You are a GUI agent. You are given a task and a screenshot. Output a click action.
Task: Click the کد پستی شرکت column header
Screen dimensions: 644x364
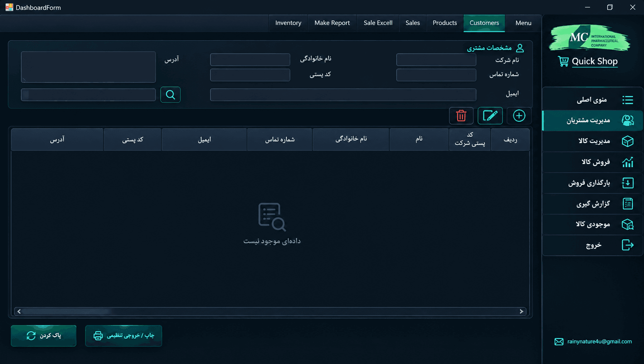[470, 139]
